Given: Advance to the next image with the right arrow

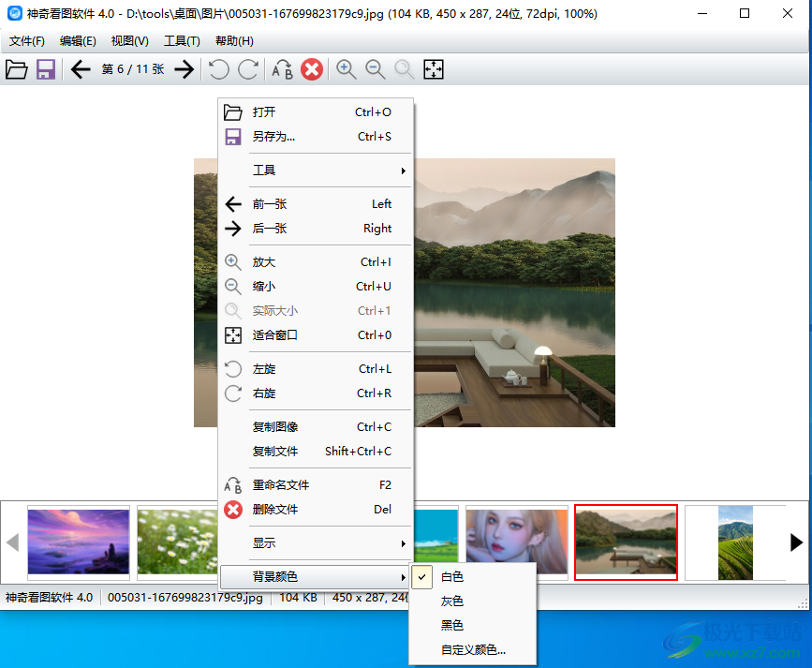Looking at the screenshot, I should (184, 69).
